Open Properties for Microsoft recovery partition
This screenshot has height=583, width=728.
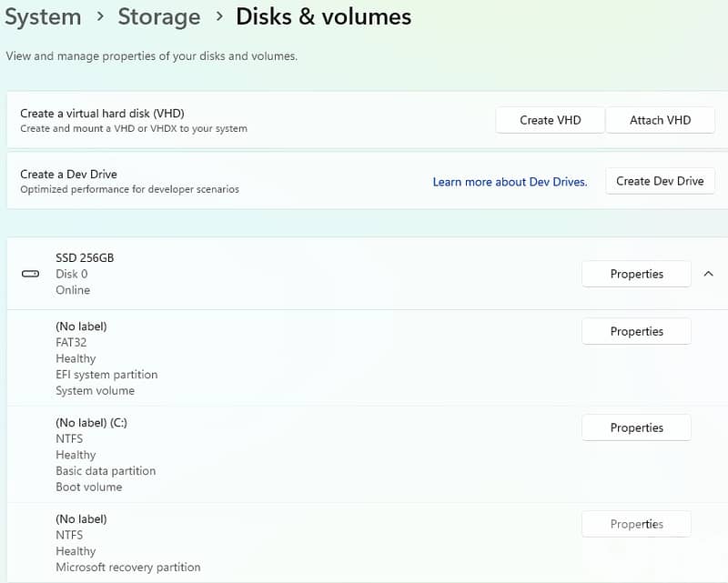(636, 524)
